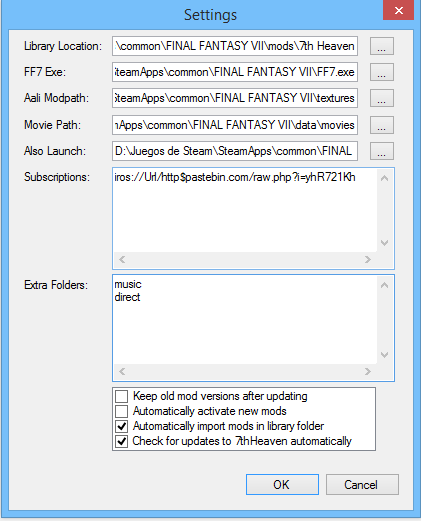The width and height of the screenshot is (421, 521).
Task: Uncheck Check for updates to 7thHeaven automatically
Action: (122, 441)
